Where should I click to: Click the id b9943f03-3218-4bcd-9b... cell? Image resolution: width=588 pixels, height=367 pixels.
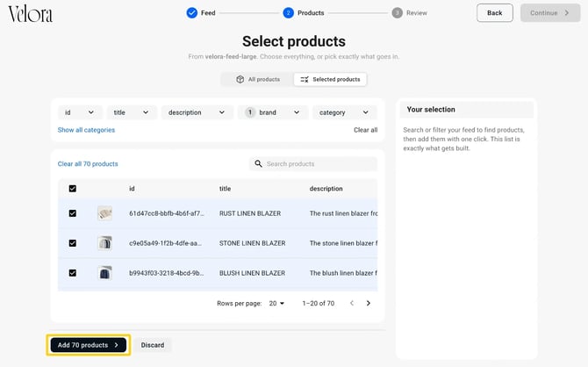click(x=167, y=273)
